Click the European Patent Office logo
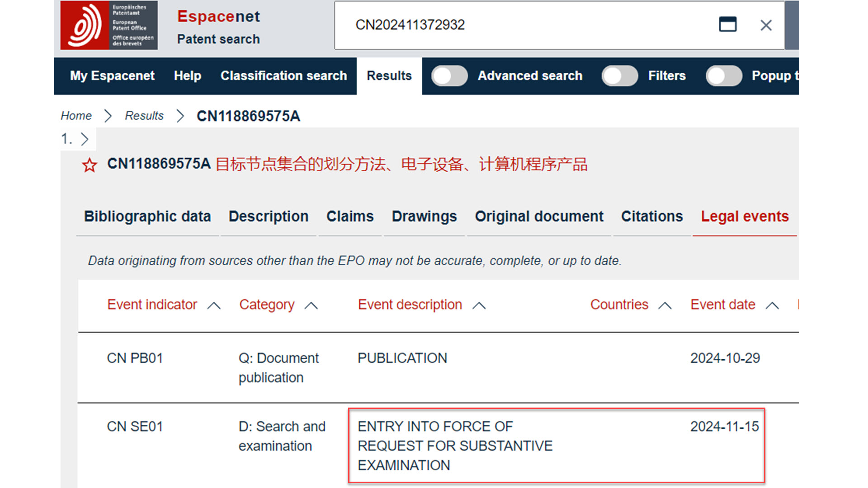This screenshot has height=488, width=868. 108,25
